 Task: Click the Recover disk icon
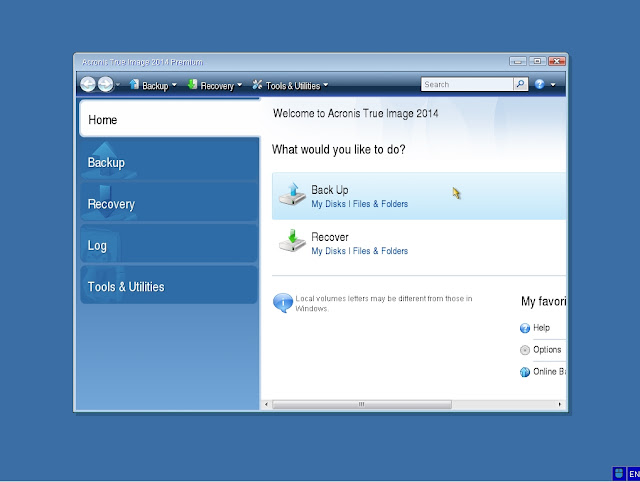pyautogui.click(x=292, y=241)
